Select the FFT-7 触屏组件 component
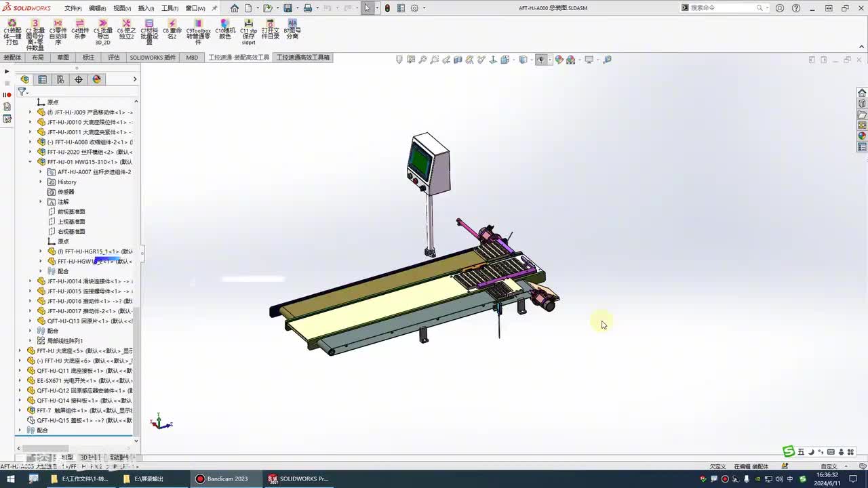 80,411
